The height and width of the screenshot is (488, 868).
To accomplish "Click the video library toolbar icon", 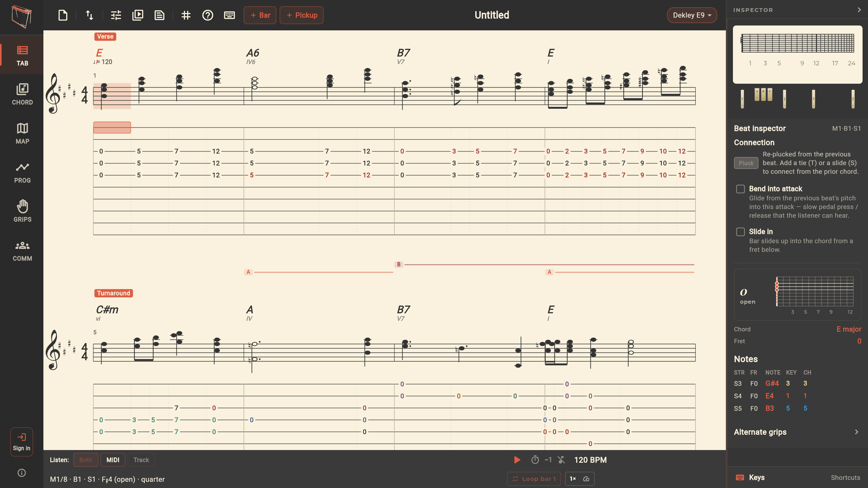I will [138, 15].
